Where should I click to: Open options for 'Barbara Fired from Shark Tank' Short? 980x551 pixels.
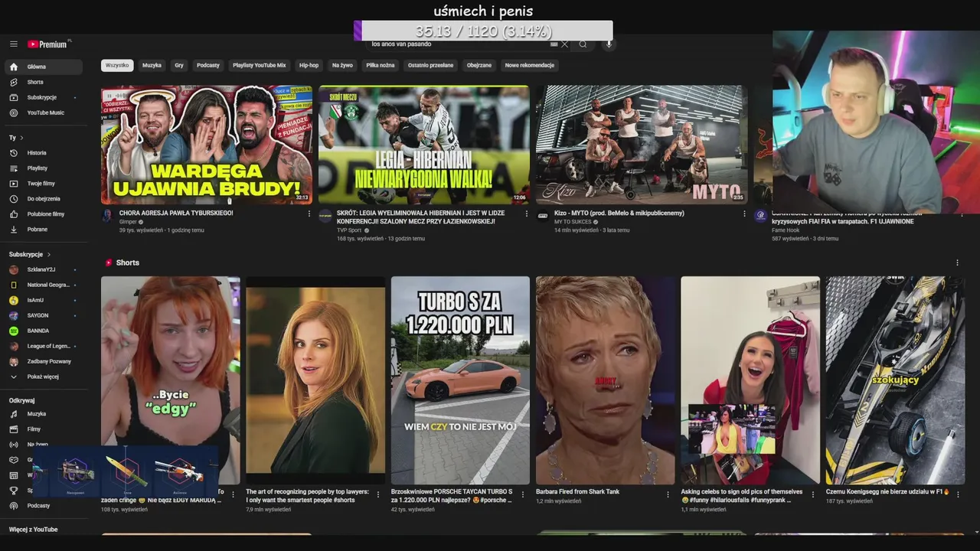point(668,495)
